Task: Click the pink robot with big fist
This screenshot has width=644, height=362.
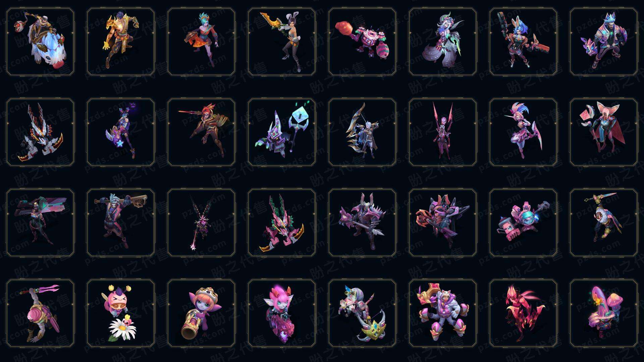Action: (523, 223)
